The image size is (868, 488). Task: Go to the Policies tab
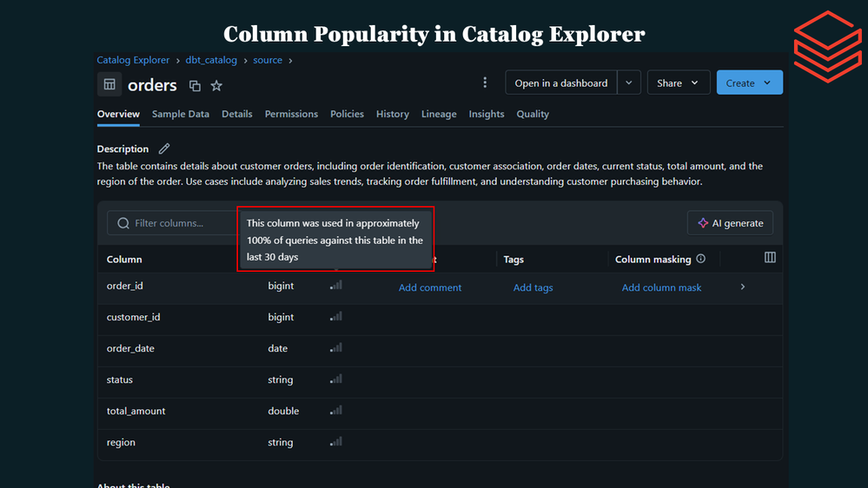347,114
